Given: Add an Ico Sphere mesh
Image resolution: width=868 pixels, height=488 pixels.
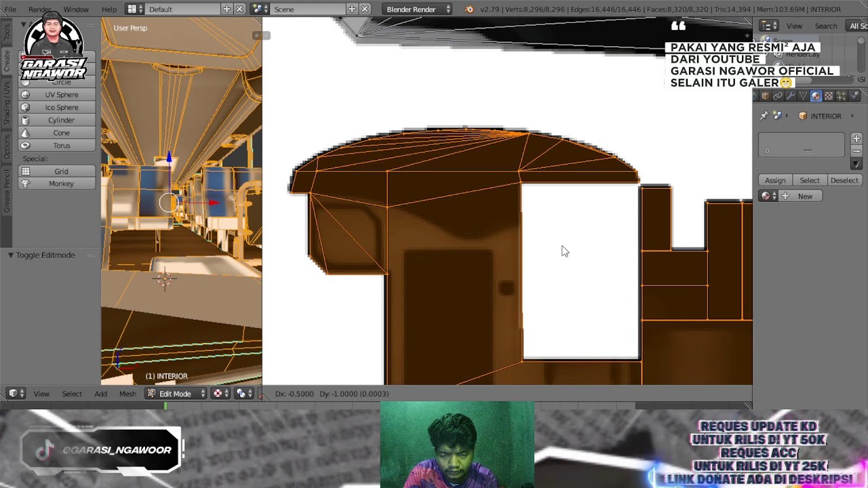Looking at the screenshot, I should point(57,107).
